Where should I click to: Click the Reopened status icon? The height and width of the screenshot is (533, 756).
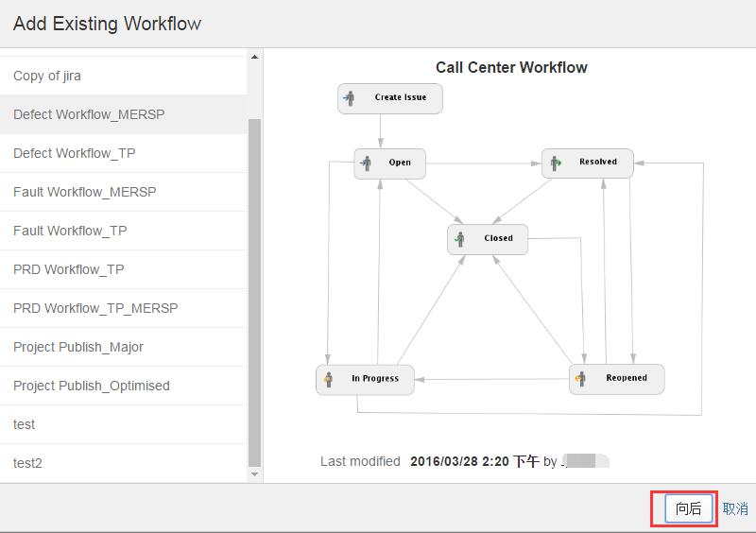pyautogui.click(x=581, y=378)
